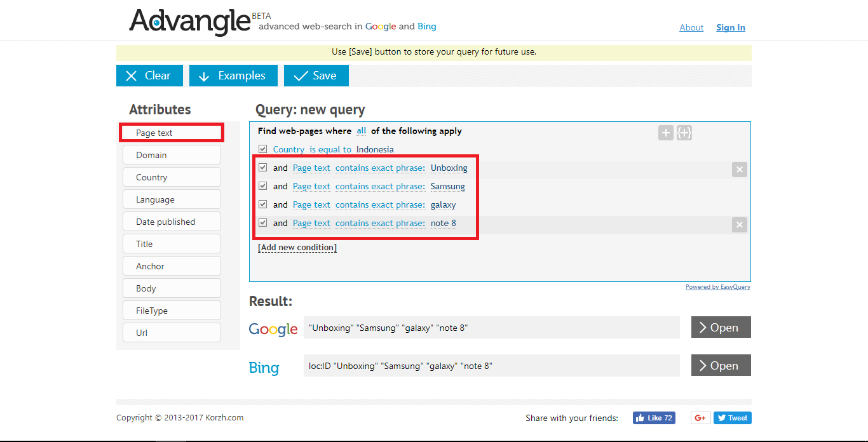Open the Examples dropdown
Viewport: 868px width, 442px height.
click(233, 76)
